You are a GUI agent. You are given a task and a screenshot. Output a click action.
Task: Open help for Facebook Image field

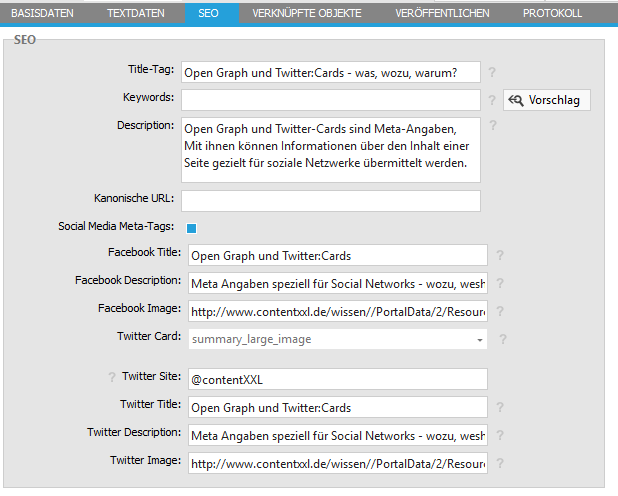pyautogui.click(x=500, y=311)
